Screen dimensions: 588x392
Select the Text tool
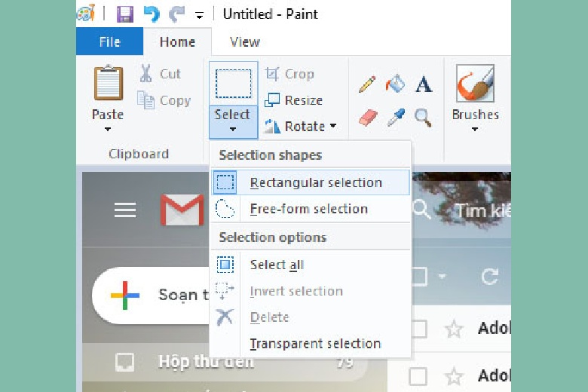pos(424,84)
